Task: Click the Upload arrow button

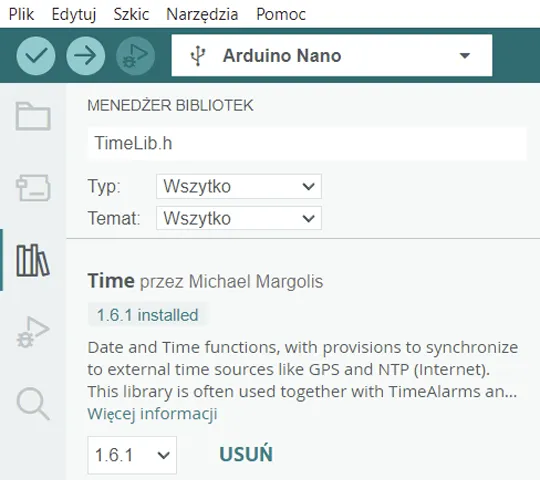Action: [86, 56]
